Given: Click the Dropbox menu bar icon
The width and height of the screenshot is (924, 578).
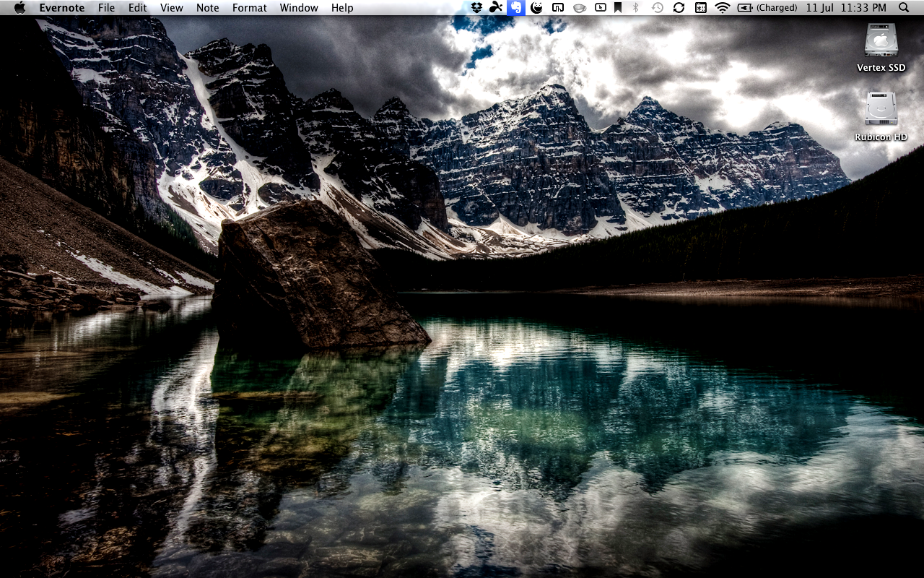Looking at the screenshot, I should [x=476, y=7].
